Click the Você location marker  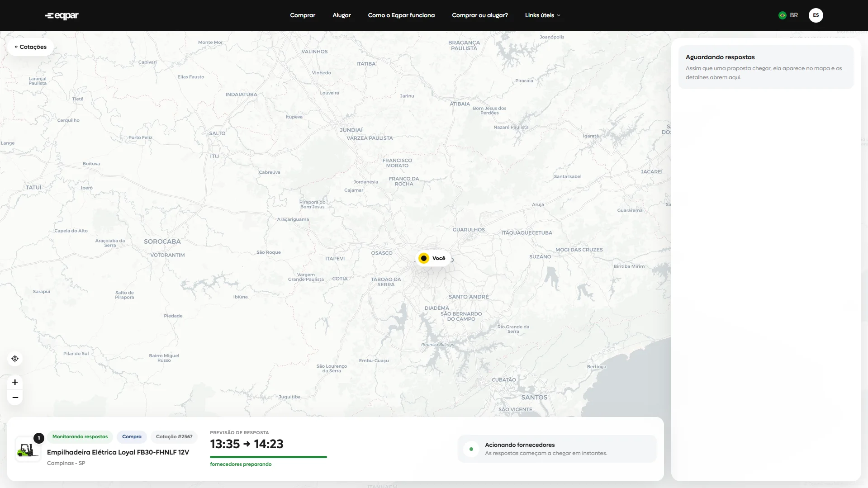(x=432, y=258)
